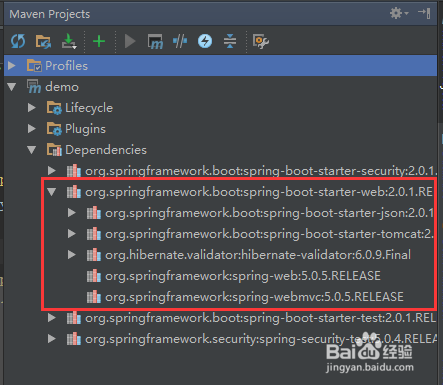This screenshot has width=443, height=385.
Task: Click library icon of spring-boot-starter-test
Action: tap(74, 318)
